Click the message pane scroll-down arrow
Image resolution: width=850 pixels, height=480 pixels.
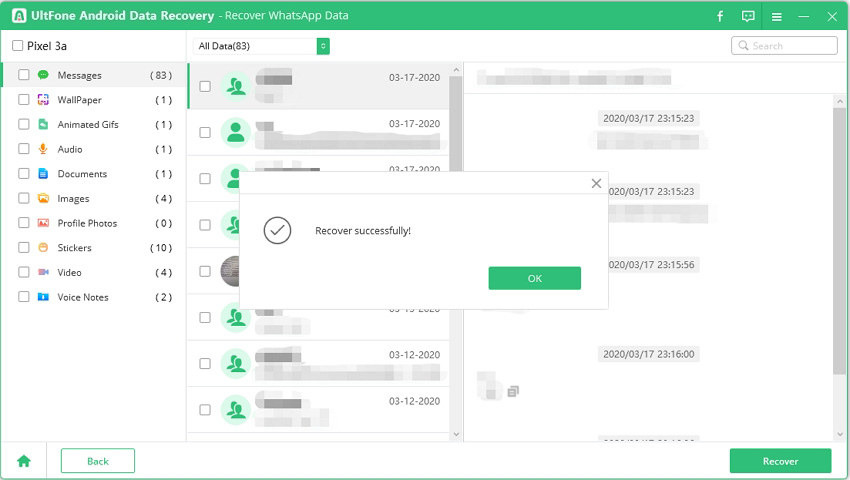pos(840,434)
